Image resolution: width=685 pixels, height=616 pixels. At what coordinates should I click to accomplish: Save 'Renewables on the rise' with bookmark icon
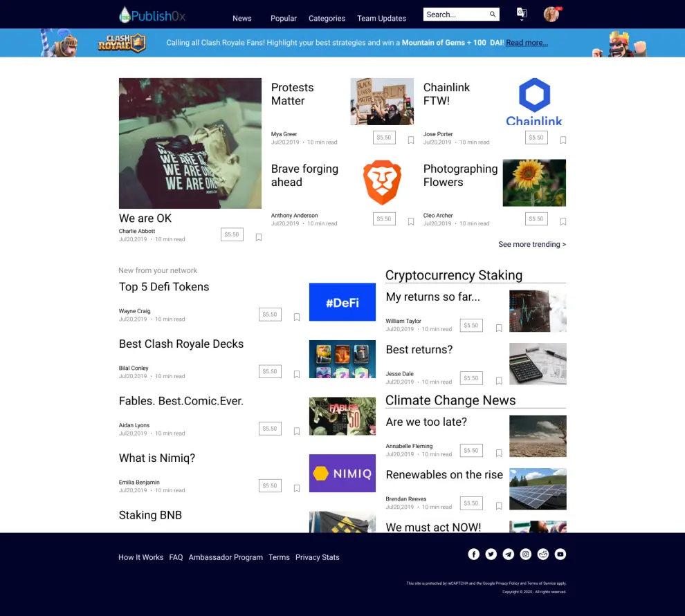[x=499, y=506]
